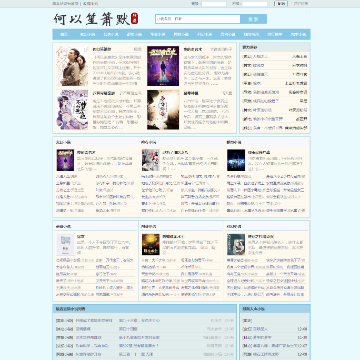Screen dimensions: 360x360
Task: Open the large purple neon book cover
Action: tap(163, 66)
